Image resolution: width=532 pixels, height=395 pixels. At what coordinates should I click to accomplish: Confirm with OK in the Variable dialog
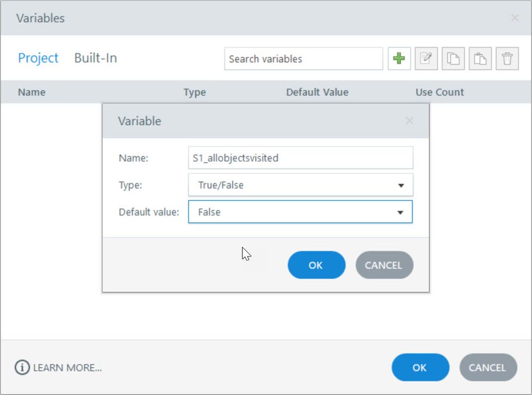(316, 265)
